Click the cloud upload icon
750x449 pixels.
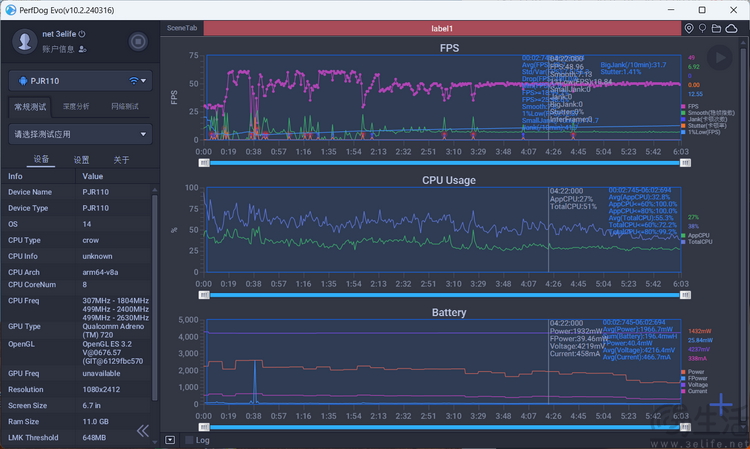[731, 29]
